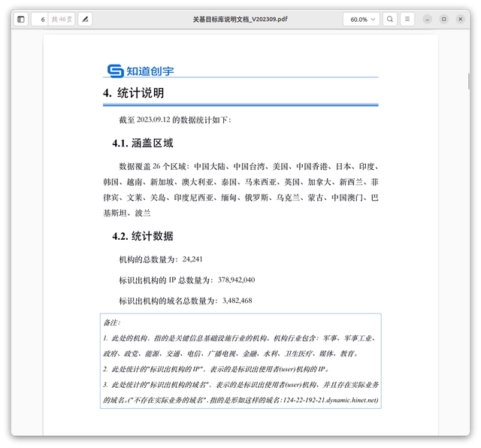Minimize the document viewer window

[x=428, y=19]
